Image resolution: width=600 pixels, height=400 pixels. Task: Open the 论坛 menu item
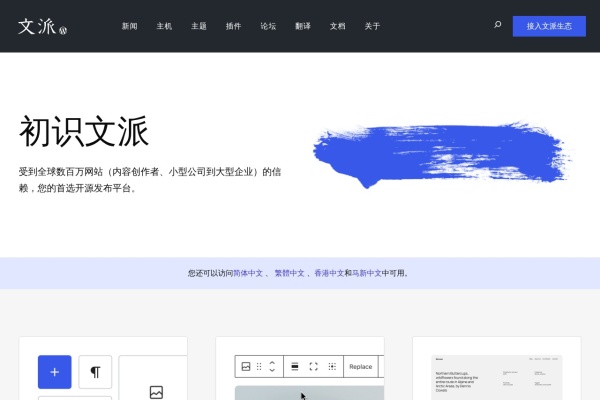point(268,26)
